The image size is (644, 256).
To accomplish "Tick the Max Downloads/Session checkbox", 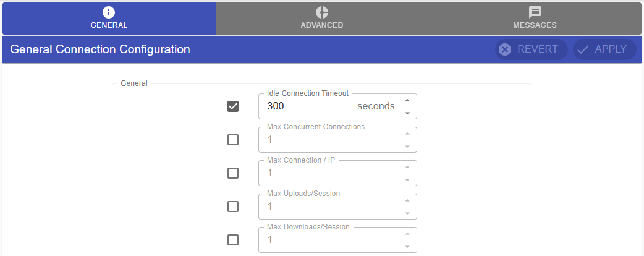I will pos(233,240).
